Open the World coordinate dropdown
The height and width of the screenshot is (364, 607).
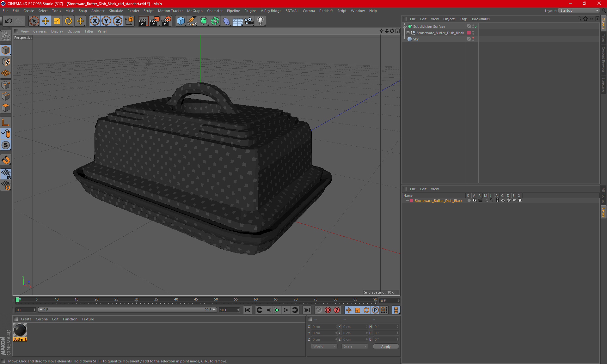pos(324,346)
